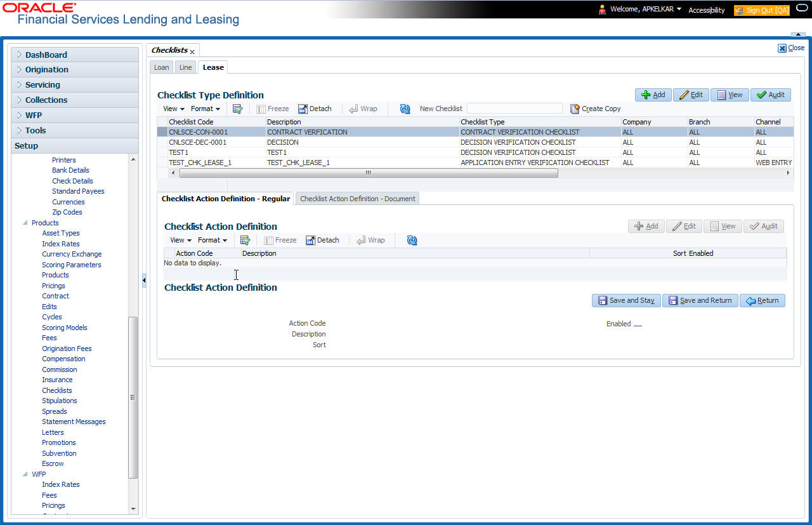Screen dimensions: 812x525
Task: Open Asset Types in Products tree
Action: pyautogui.click(x=61, y=233)
